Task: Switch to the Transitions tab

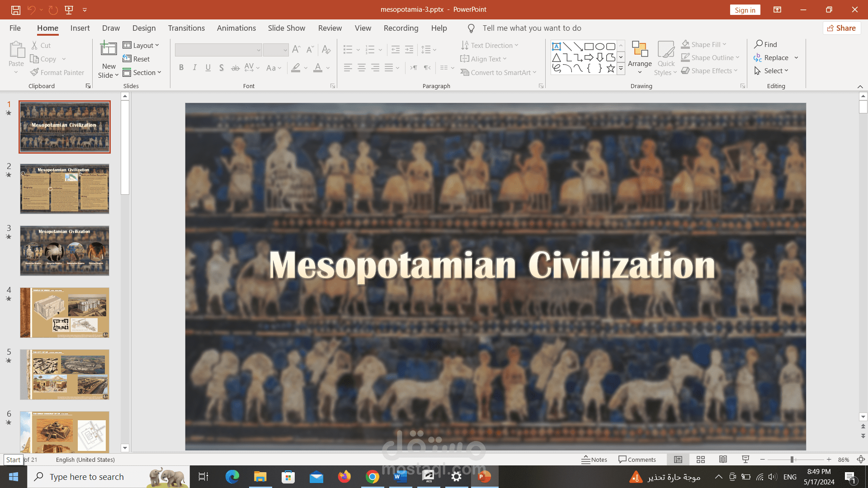Action: tap(186, 28)
